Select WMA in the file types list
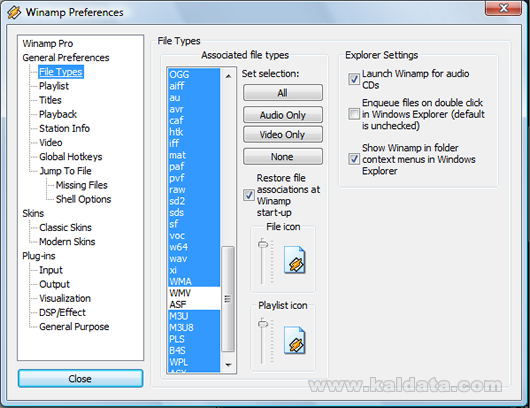This screenshot has width=530, height=408. click(194, 282)
